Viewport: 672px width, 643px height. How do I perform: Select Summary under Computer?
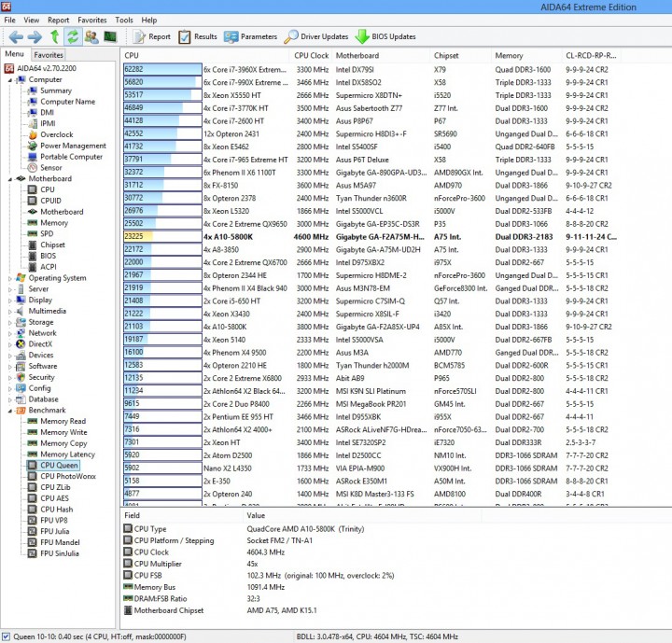(x=56, y=91)
